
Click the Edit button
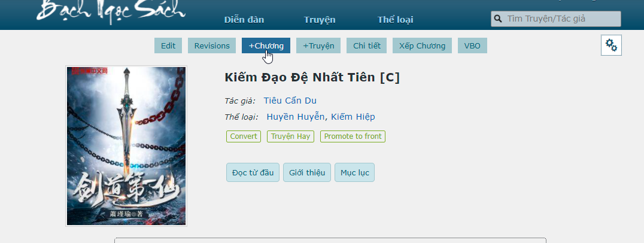168,45
